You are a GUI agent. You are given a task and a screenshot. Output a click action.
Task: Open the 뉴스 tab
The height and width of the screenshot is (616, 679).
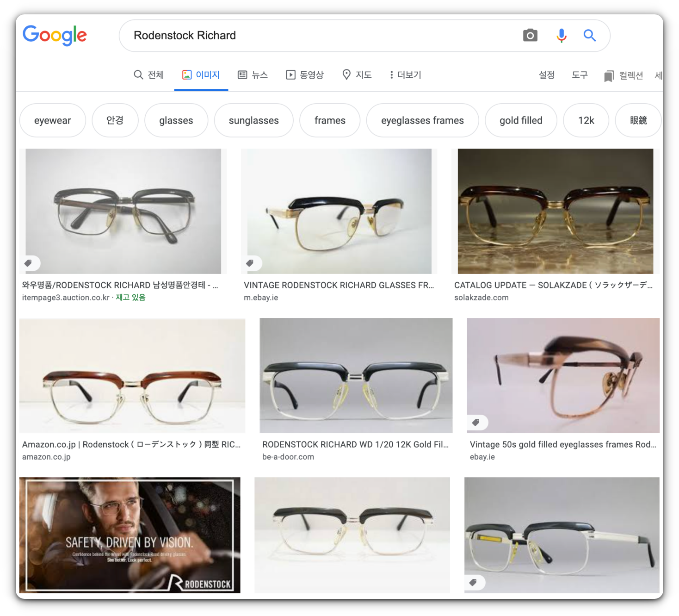[x=253, y=75]
